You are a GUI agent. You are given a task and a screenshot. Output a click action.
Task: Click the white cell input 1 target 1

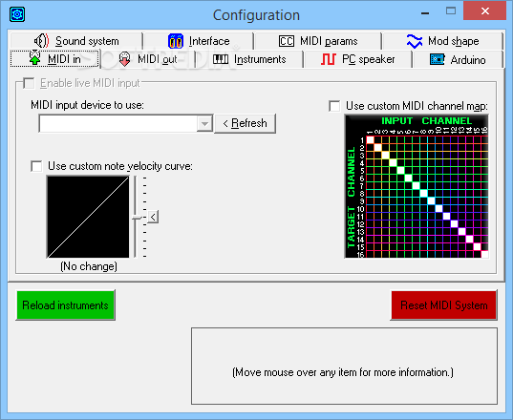(371, 140)
